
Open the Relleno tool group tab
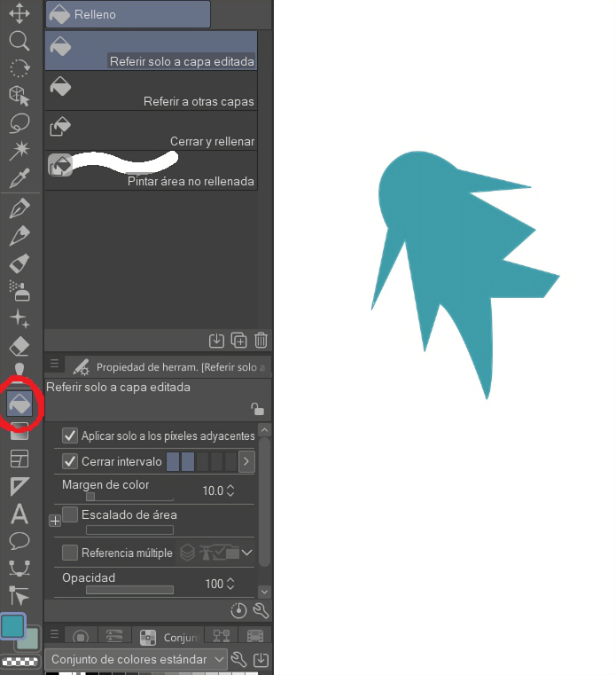point(128,14)
